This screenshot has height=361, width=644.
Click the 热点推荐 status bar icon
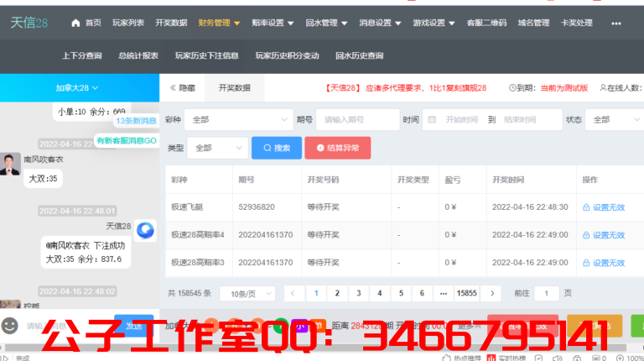tap(446, 358)
